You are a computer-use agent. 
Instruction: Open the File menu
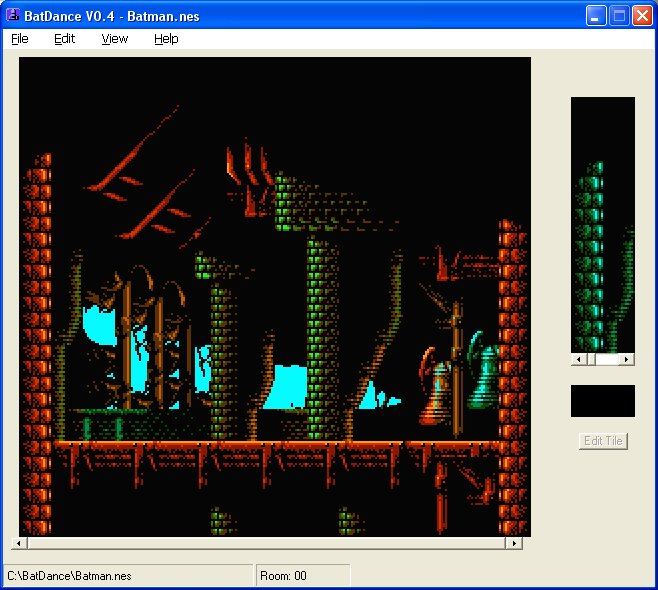pyautogui.click(x=20, y=39)
